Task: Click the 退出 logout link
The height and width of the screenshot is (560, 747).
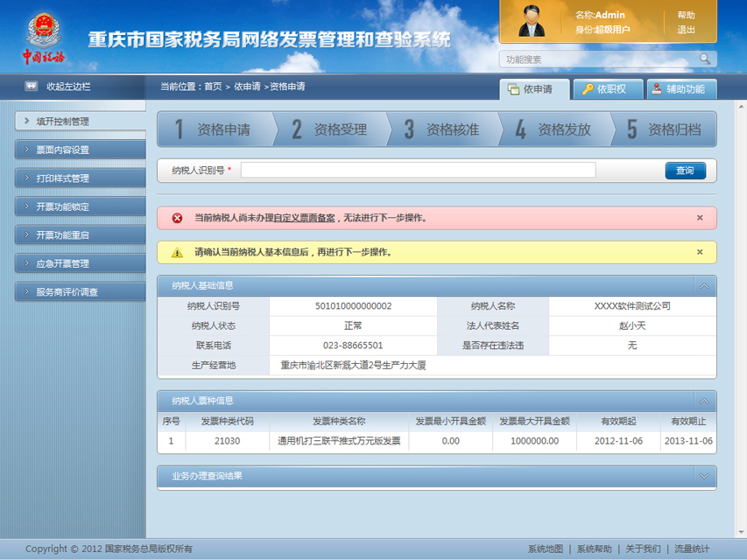Action: click(686, 30)
